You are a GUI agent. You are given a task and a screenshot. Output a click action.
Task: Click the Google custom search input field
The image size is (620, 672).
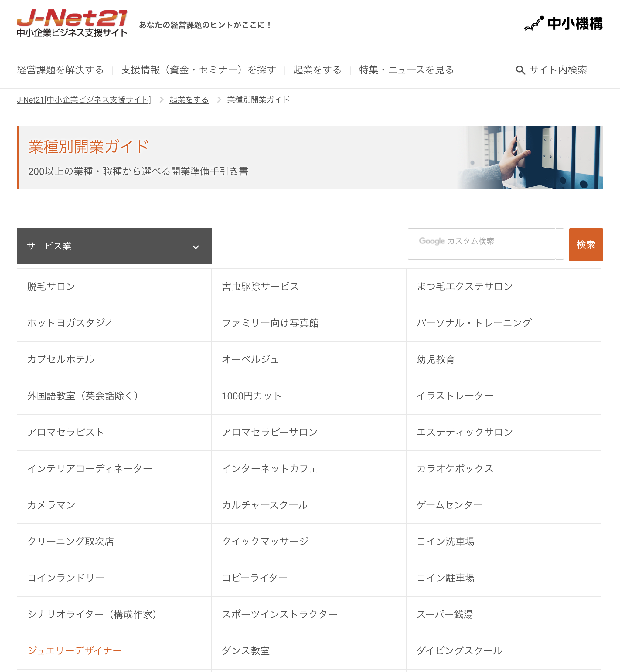485,244
